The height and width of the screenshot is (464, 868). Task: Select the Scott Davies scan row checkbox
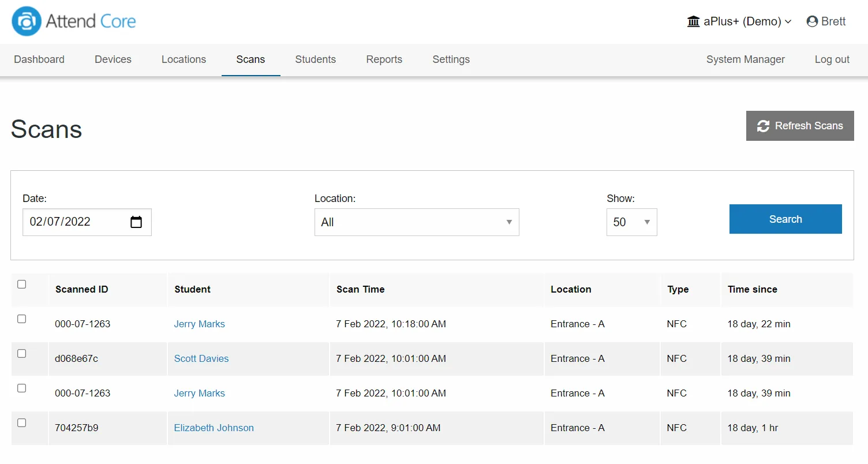[22, 353]
